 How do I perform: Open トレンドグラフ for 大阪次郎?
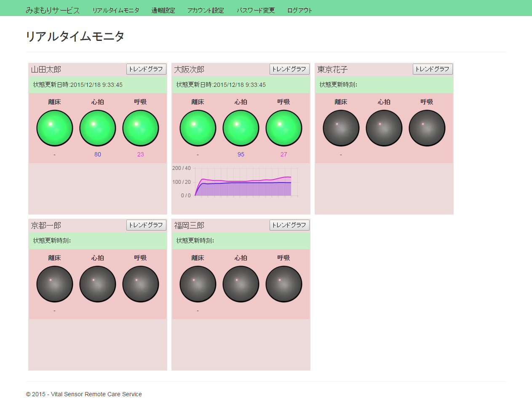pos(289,69)
